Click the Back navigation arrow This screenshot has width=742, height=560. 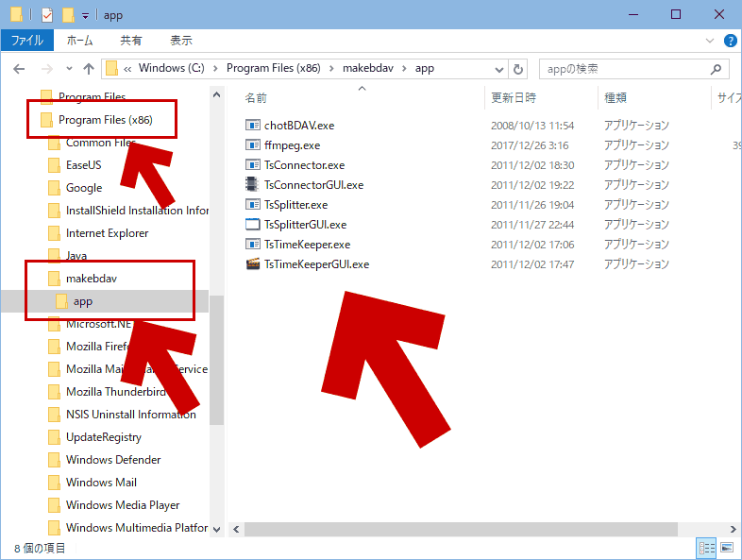[19, 69]
